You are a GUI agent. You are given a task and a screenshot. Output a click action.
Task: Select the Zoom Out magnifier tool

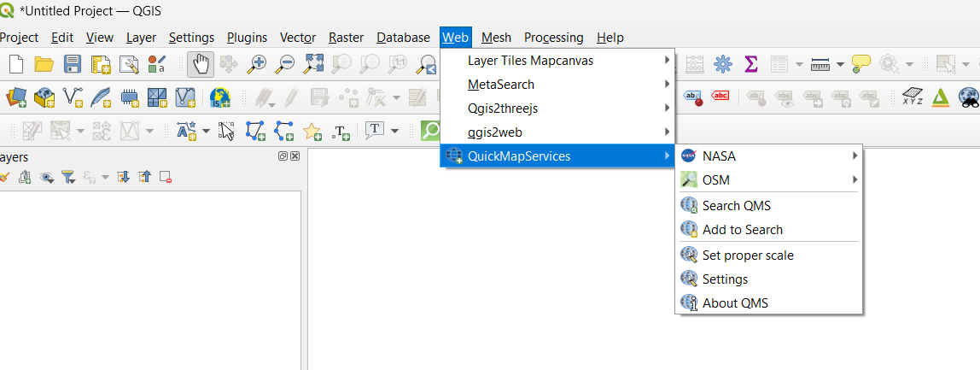pyautogui.click(x=286, y=64)
